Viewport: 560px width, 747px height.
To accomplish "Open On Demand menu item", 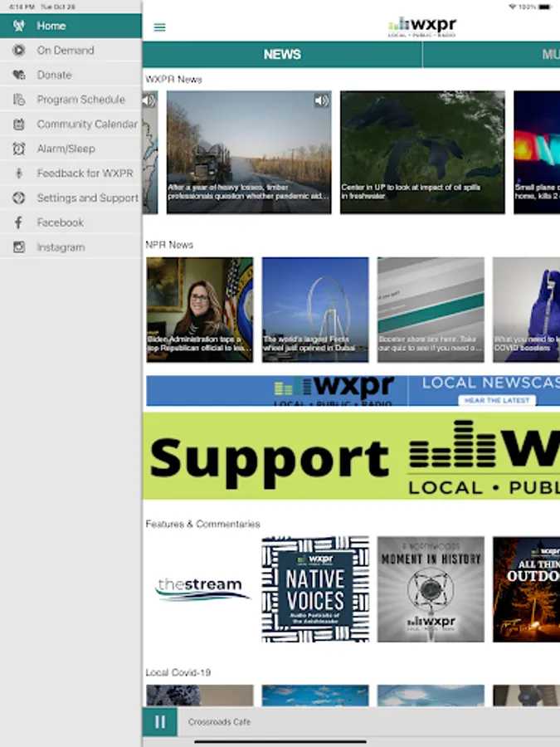I will [x=71, y=50].
